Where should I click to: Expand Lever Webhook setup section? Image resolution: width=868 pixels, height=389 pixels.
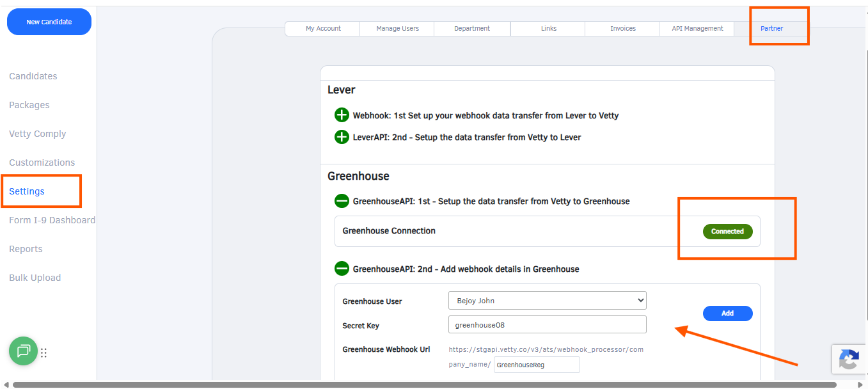[342, 115]
